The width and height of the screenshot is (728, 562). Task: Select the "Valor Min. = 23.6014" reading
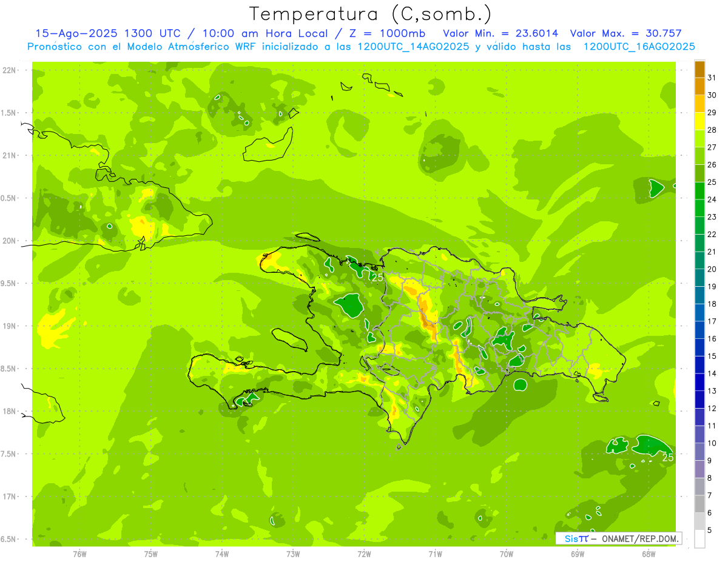pyautogui.click(x=500, y=33)
